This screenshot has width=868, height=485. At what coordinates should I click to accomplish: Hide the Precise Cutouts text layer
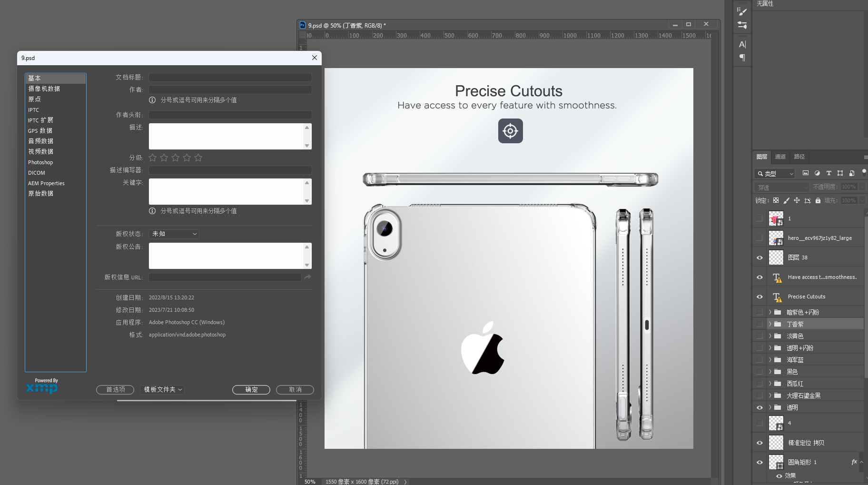tap(759, 297)
